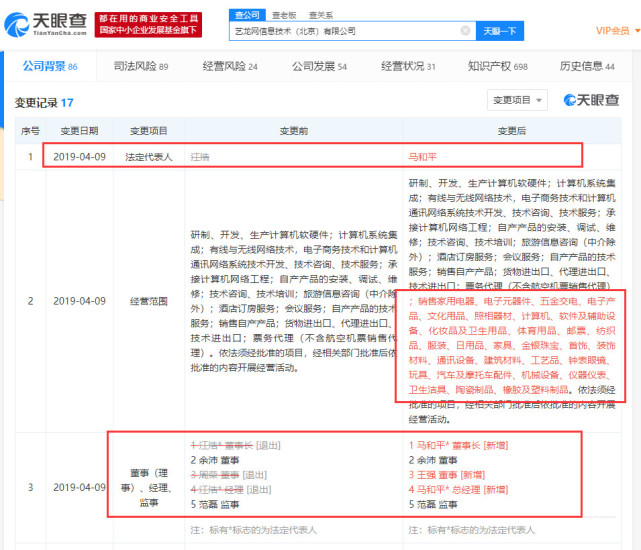Image resolution: width=641 pixels, height=550 pixels.
Task: Click the 经营范围 cell in row 2
Action: pos(148,301)
